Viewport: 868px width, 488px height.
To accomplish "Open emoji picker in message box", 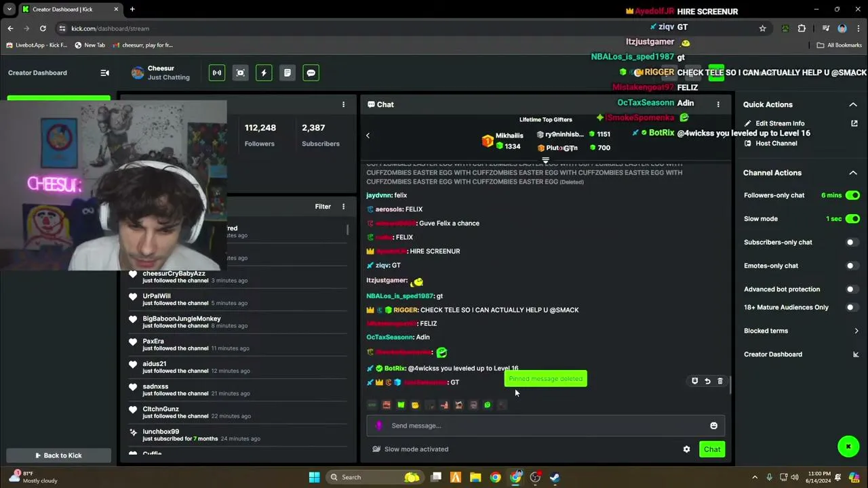I will 713,426.
